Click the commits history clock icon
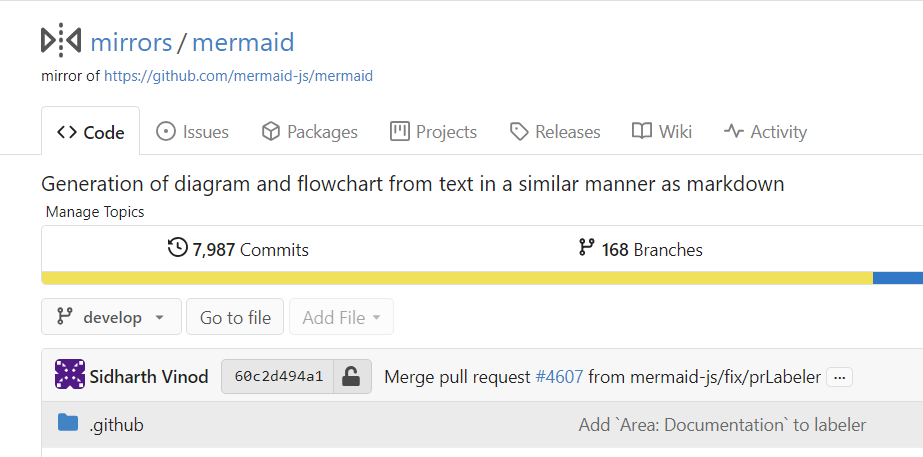The image size is (923, 457). (x=177, y=248)
